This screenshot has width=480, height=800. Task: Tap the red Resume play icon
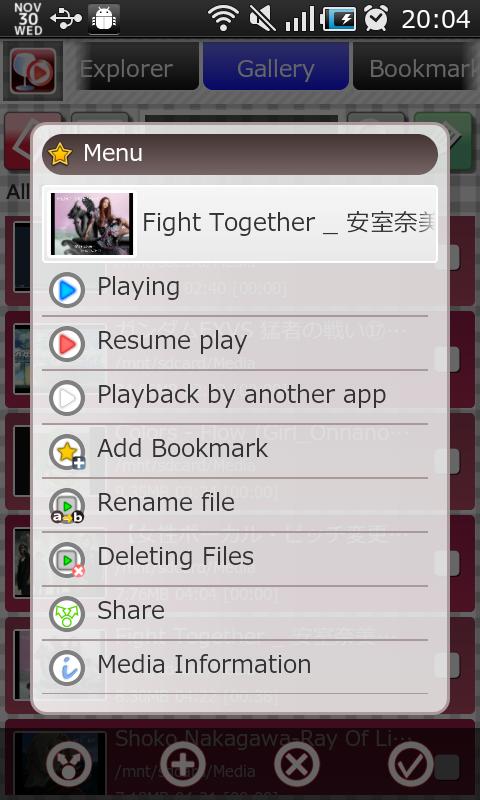pyautogui.click(x=67, y=344)
